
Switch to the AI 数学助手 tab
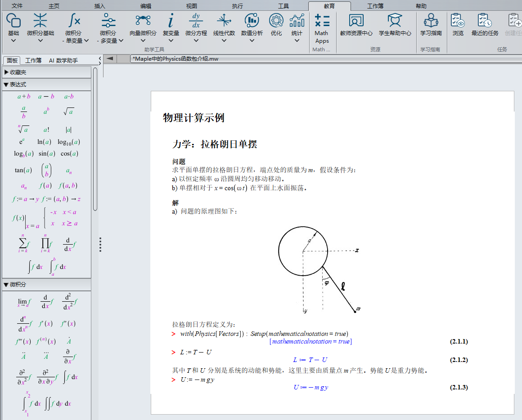[63, 60]
